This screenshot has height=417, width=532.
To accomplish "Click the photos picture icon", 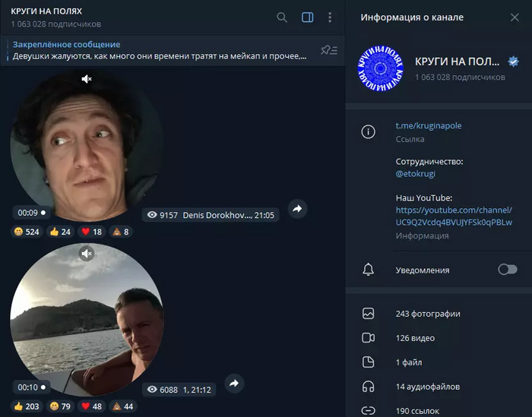I will tap(368, 314).
